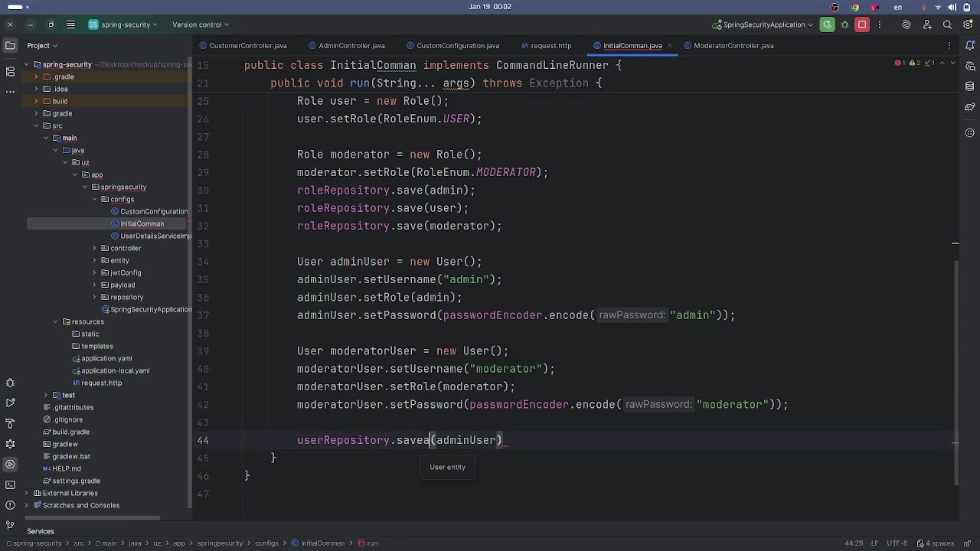Open the AI Assistant swirl icon
This screenshot has width=980, height=551.
click(906, 24)
